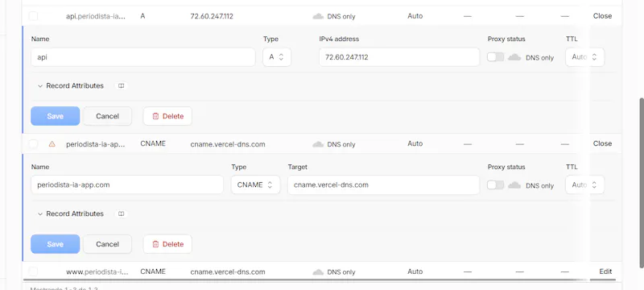
Task: Select checkbox for www.periodista CNAME record
Action: 33,271
